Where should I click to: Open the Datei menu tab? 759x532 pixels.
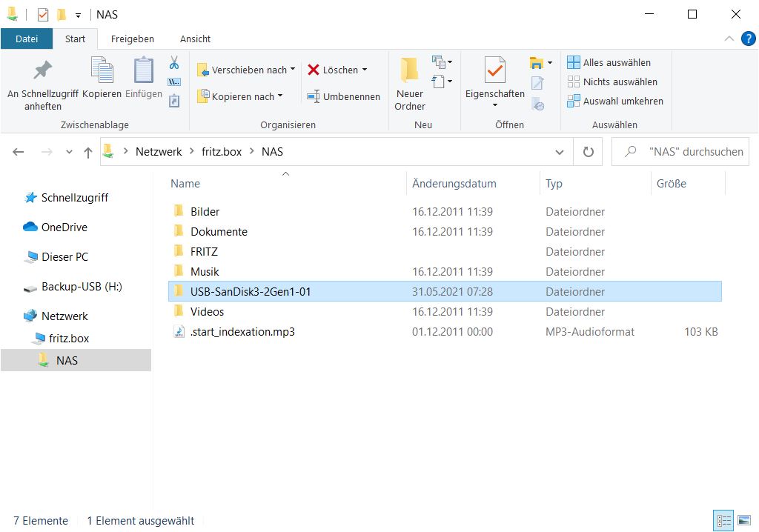[27, 39]
